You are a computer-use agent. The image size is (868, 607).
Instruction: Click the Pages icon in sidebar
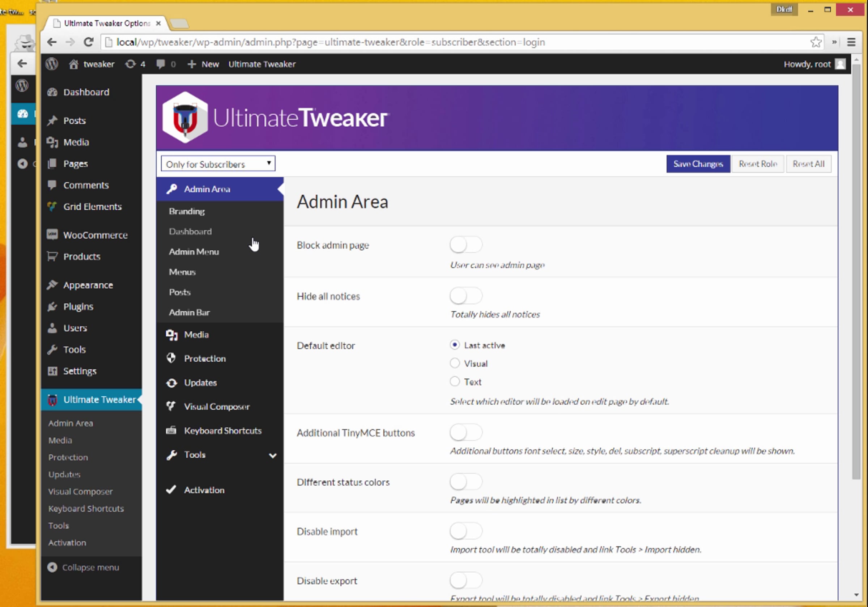52,164
